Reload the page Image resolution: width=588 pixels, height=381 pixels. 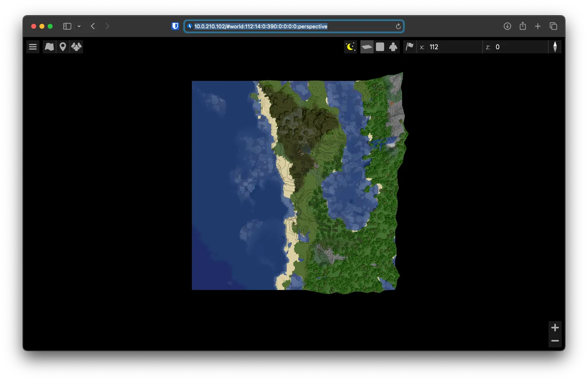pyautogui.click(x=398, y=26)
